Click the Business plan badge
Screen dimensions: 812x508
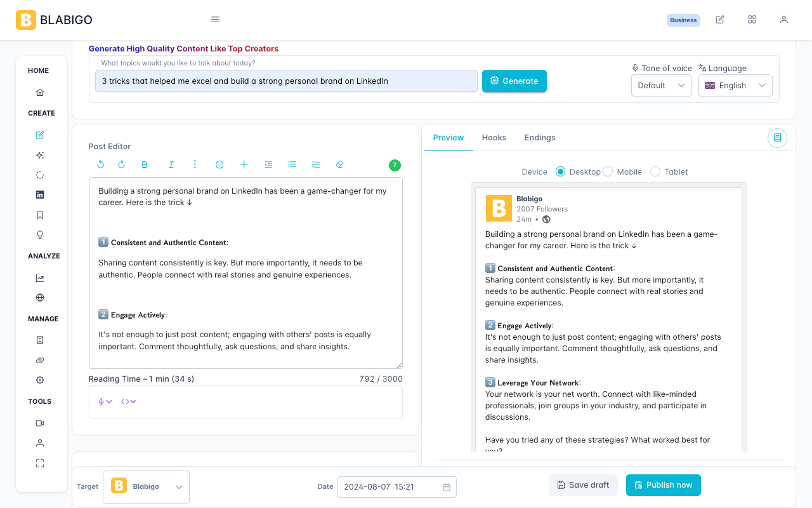coord(683,20)
